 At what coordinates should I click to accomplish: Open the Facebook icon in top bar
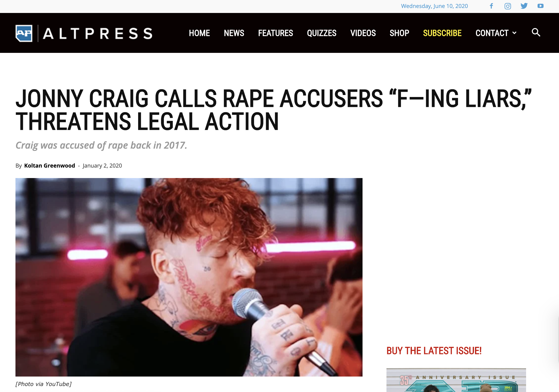click(x=491, y=6)
